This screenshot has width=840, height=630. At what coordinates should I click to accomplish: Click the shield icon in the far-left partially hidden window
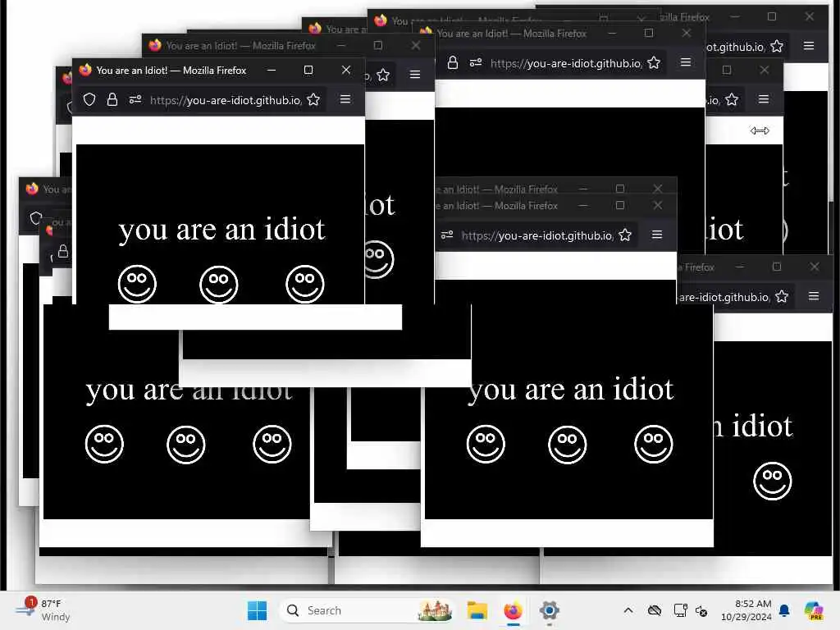[x=36, y=218]
